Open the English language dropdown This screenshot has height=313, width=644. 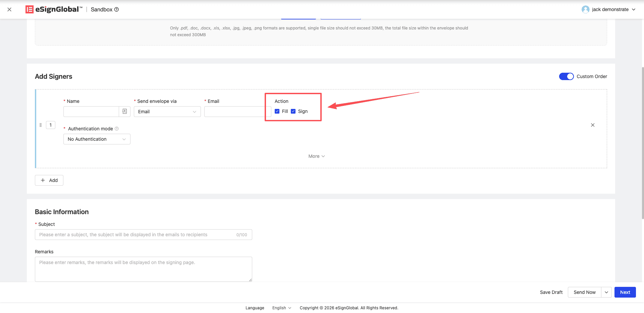click(282, 308)
